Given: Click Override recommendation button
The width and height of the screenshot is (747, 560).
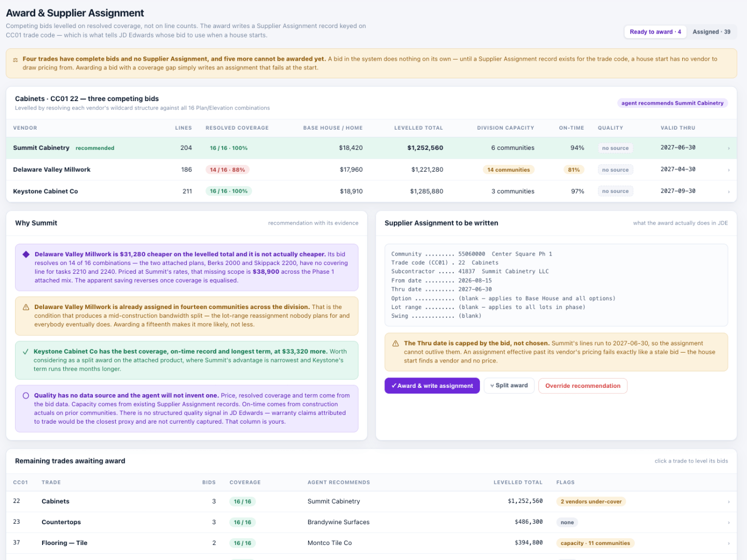Looking at the screenshot, I should point(583,386).
